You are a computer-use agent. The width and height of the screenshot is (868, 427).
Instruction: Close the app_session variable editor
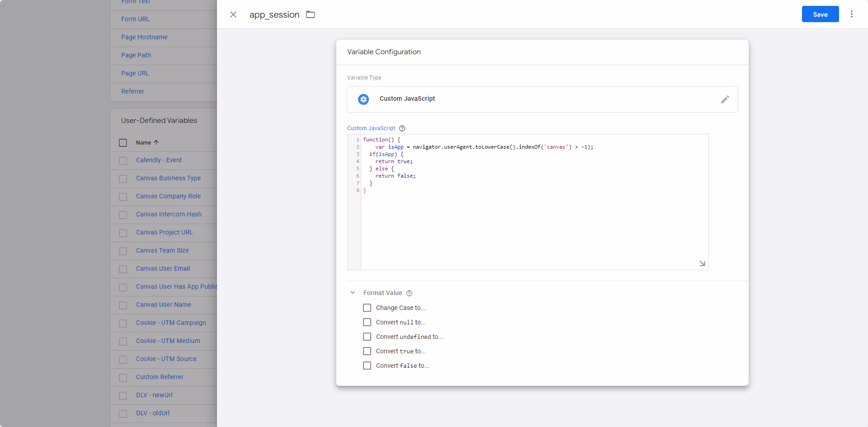(x=233, y=14)
